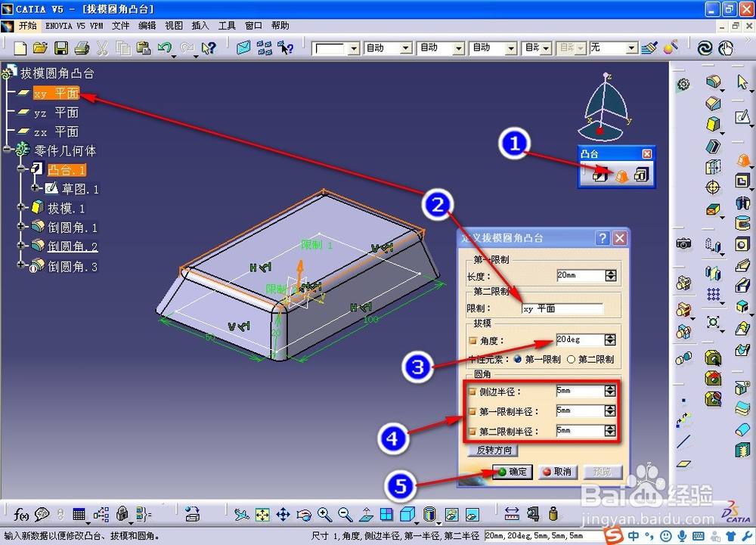Image resolution: width=756 pixels, height=545 pixels.
Task: Select the Multi-pad icon in 凸台 toolbar
Action: 642,175
